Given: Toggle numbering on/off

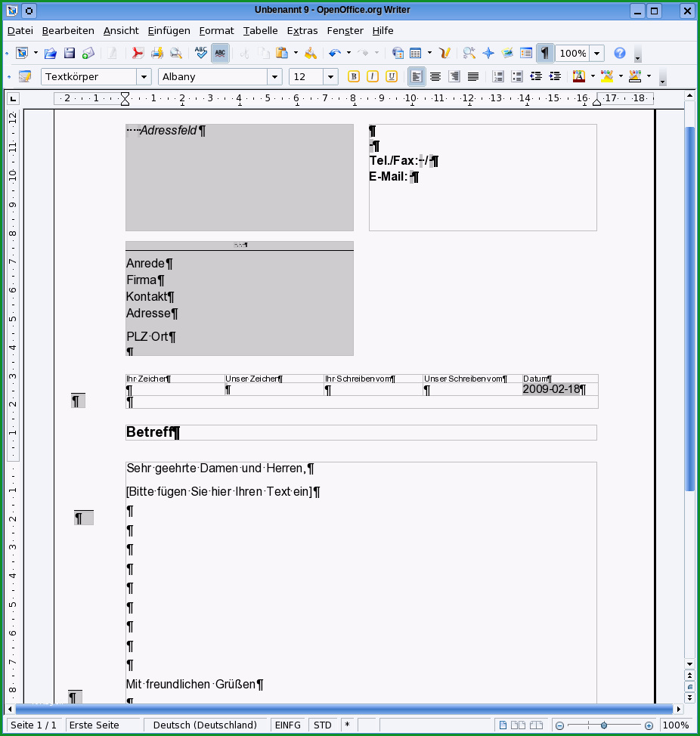Looking at the screenshot, I should coord(498,76).
